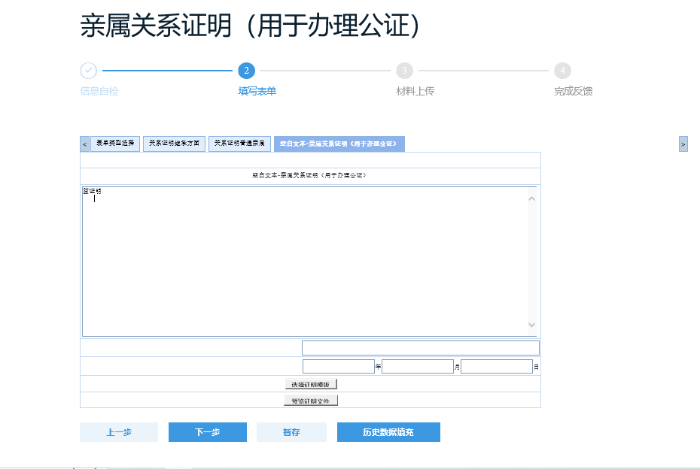Click the step 3 材料上传 circle
The image size is (700, 469).
click(x=404, y=70)
